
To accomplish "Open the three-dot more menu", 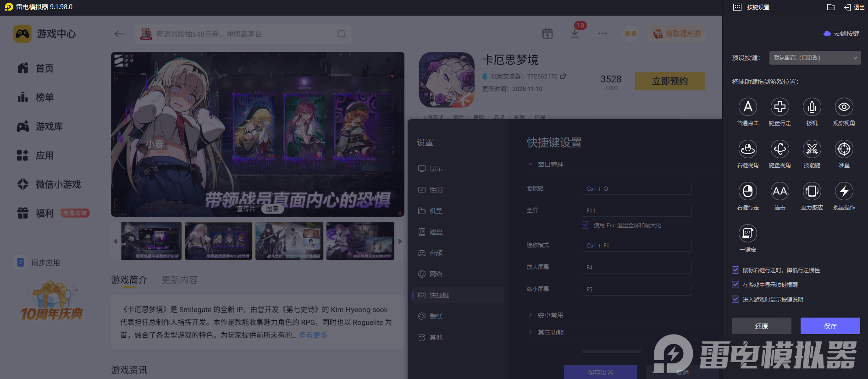I will pyautogui.click(x=603, y=33).
